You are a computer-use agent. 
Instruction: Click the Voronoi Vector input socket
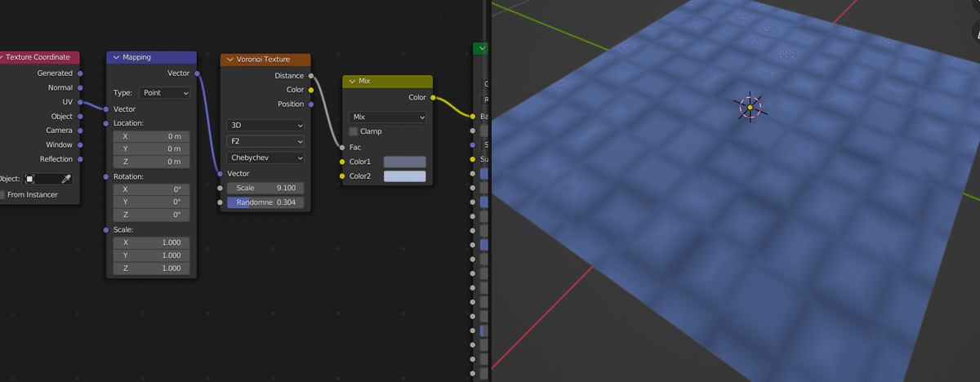tap(220, 174)
